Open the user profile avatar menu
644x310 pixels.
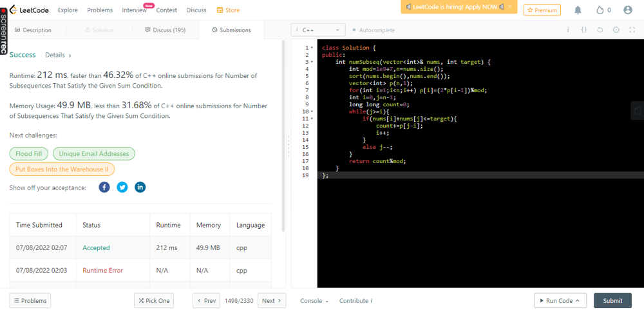tap(627, 10)
